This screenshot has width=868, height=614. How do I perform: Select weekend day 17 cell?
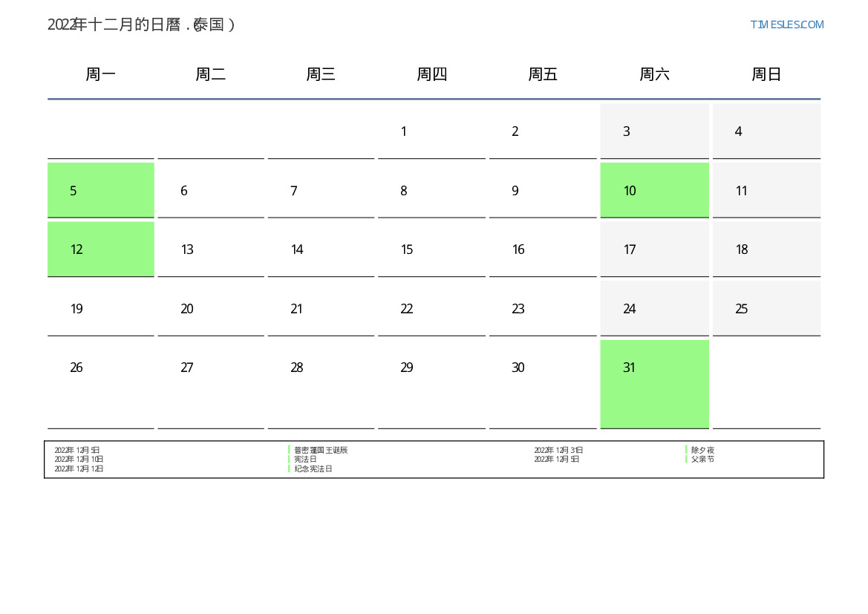[654, 249]
